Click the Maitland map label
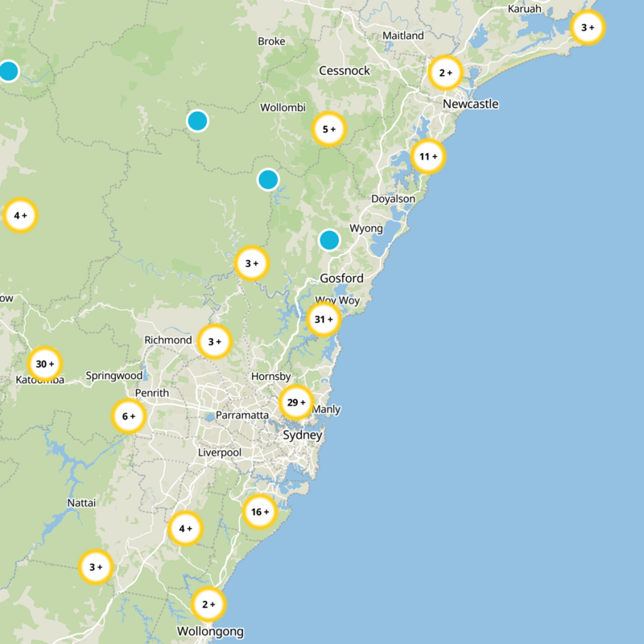Viewport: 644px width, 644px height. click(x=403, y=35)
